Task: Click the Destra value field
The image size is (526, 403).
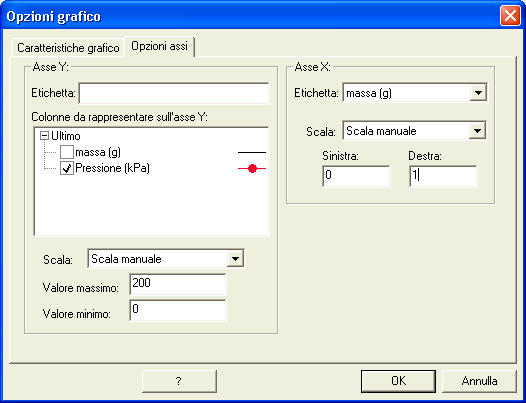Action: point(443,176)
